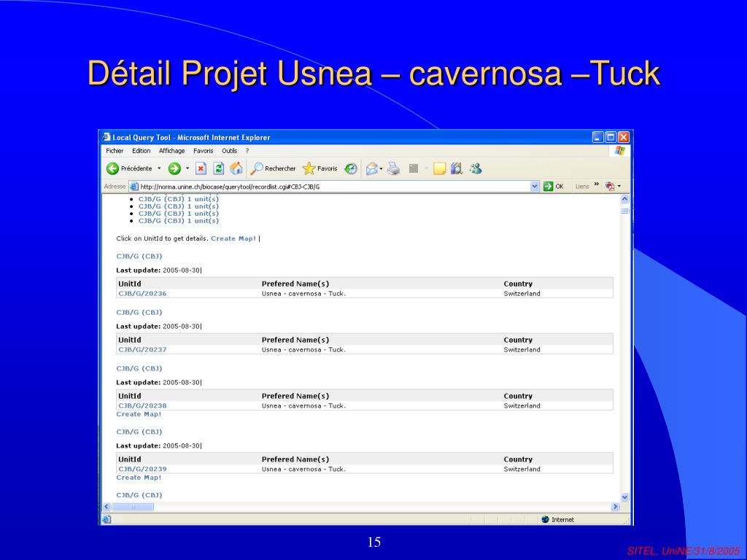The height and width of the screenshot is (560, 747).
Task: Maximize the Internet Explorer window
Action: [x=611, y=137]
